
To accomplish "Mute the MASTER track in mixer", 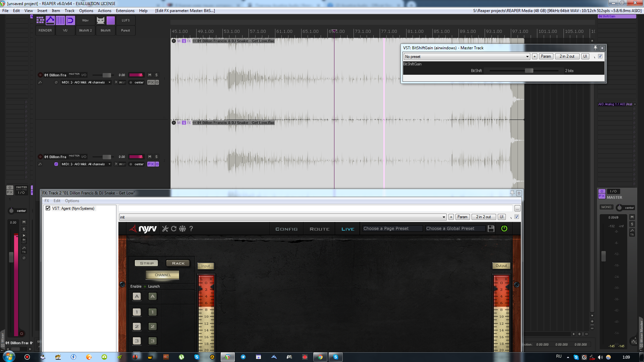I will pyautogui.click(x=632, y=217).
